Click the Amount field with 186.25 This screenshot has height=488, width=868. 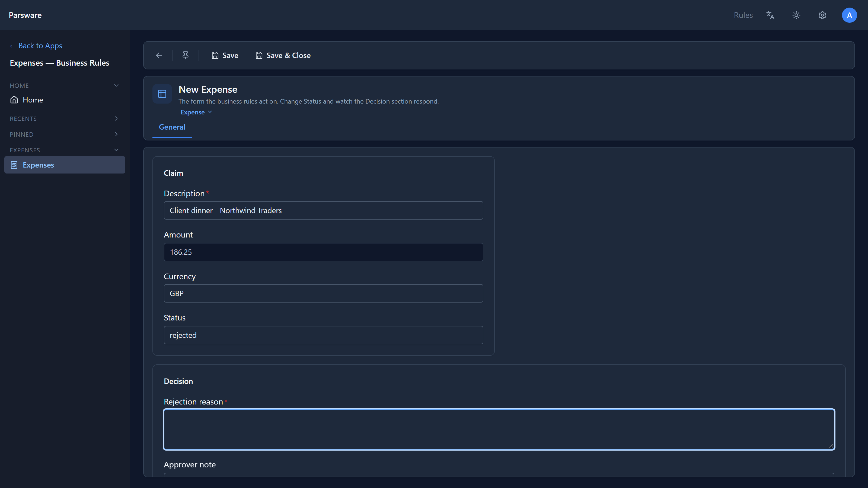tap(324, 252)
